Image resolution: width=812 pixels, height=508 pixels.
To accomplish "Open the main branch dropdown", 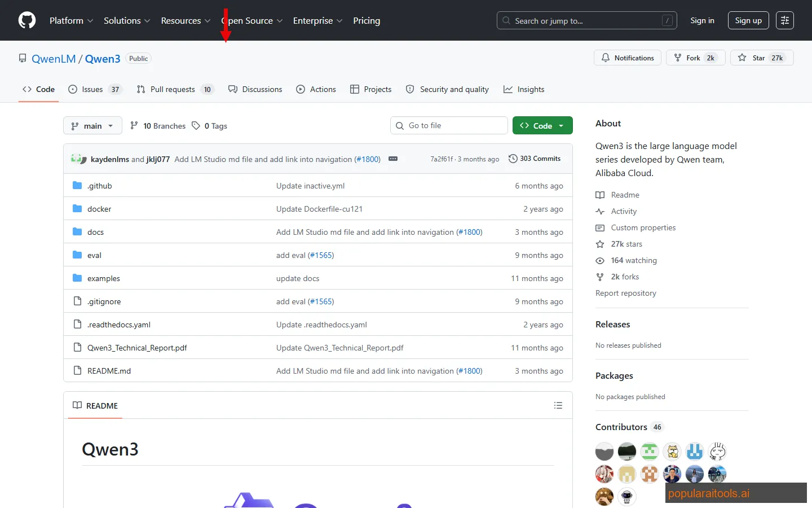I will coord(92,125).
